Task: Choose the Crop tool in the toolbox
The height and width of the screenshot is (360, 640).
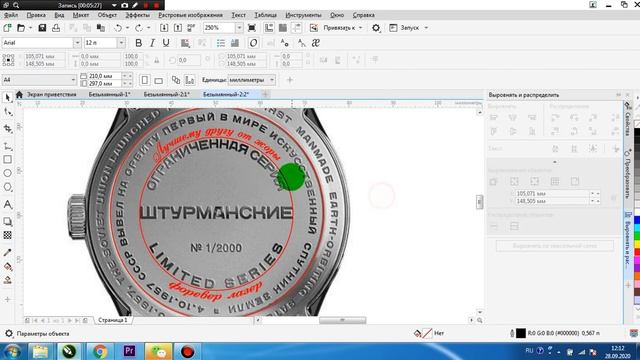Action: [x=7, y=129]
